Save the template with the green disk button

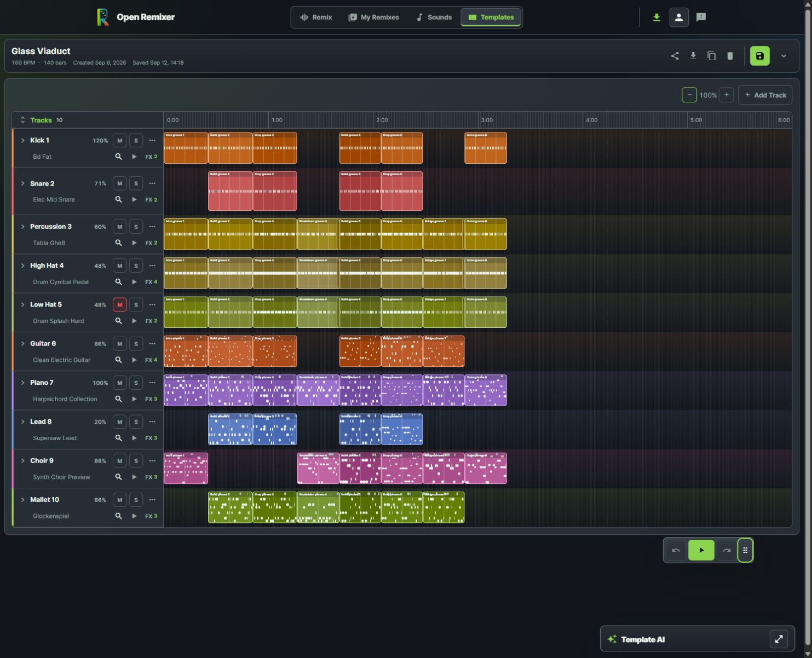pyautogui.click(x=759, y=56)
